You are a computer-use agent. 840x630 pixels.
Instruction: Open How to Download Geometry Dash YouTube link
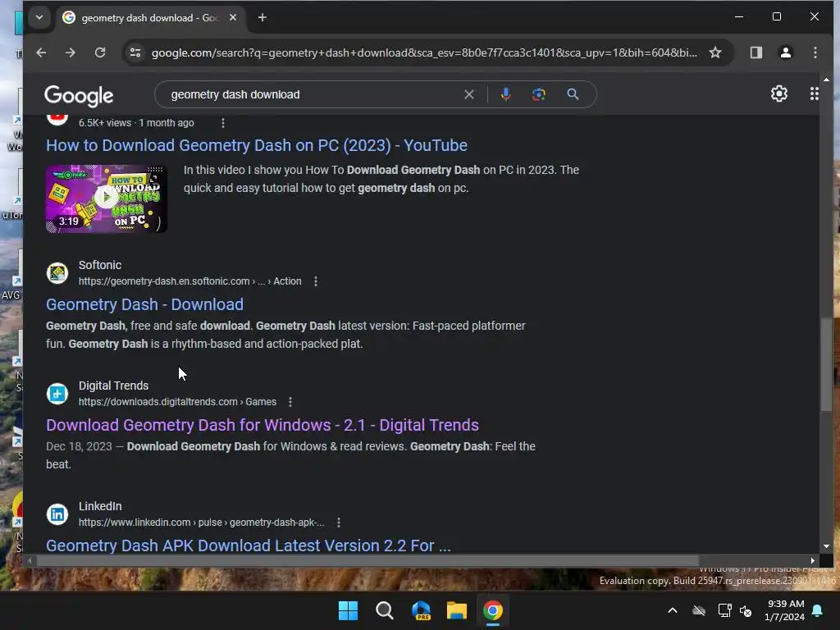click(x=257, y=146)
